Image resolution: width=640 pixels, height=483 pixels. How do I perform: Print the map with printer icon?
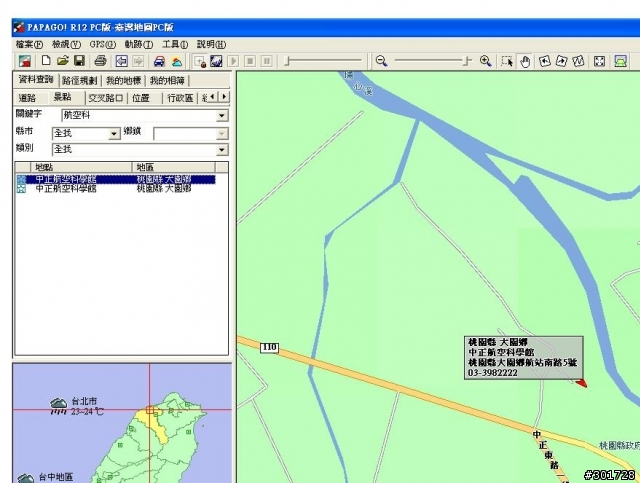(x=100, y=61)
